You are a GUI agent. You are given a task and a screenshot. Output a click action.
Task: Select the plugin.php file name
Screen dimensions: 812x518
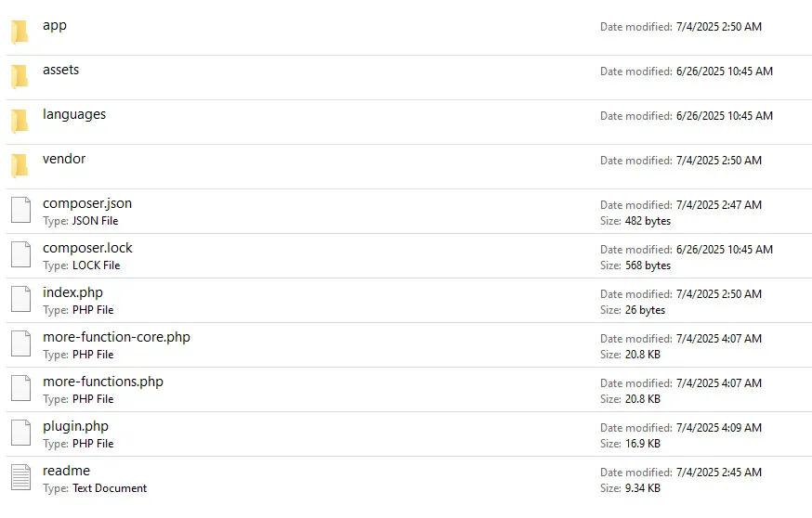pyautogui.click(x=75, y=426)
